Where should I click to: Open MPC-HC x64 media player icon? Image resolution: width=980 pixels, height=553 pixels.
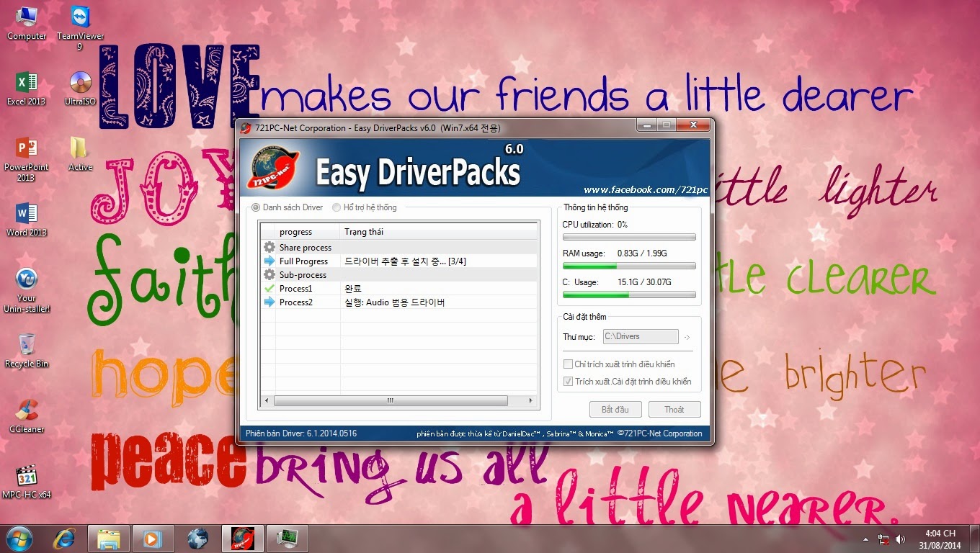pos(27,477)
